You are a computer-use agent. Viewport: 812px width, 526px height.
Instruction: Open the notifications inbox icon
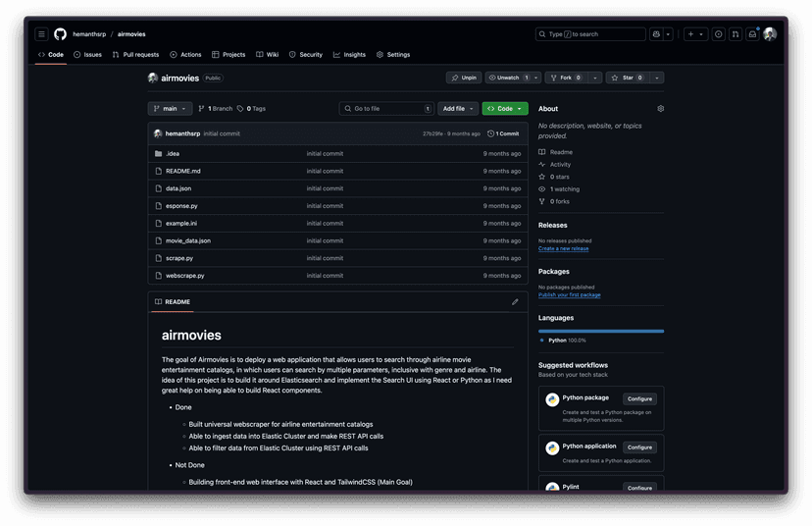(752, 34)
